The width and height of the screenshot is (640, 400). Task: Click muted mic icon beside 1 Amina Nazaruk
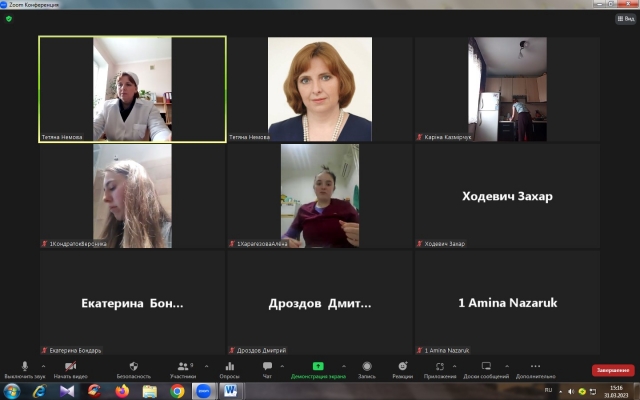[x=419, y=350]
